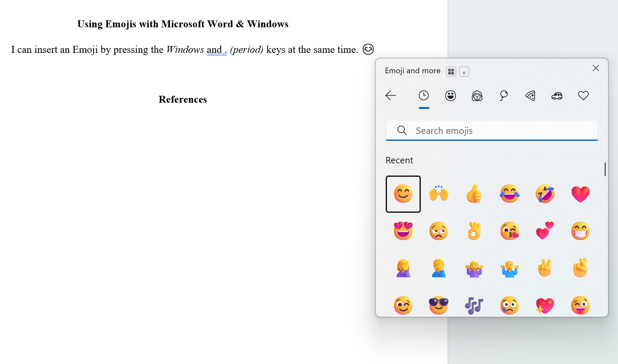This screenshot has width=618, height=364.
Task: Insert the victory hand emoji
Action: 545,268
